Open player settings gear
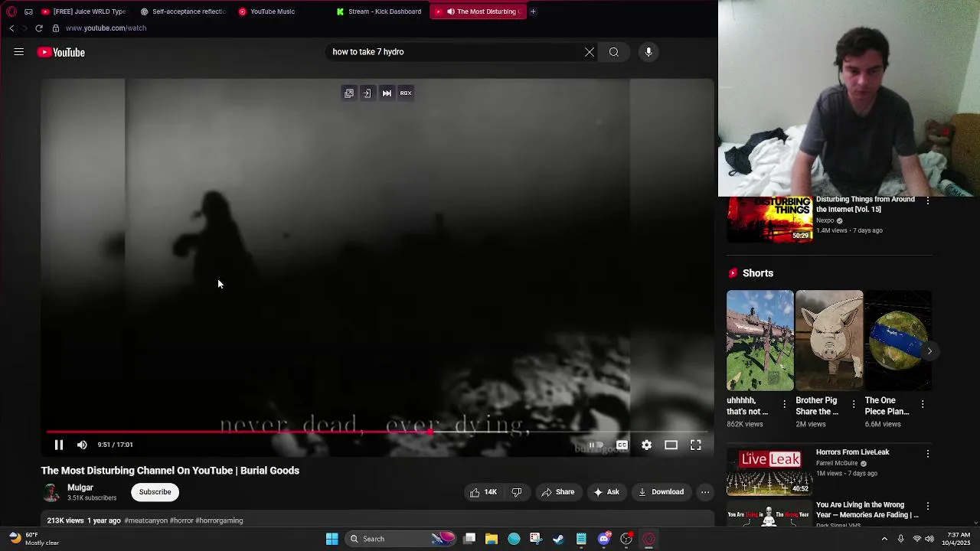 (x=647, y=445)
